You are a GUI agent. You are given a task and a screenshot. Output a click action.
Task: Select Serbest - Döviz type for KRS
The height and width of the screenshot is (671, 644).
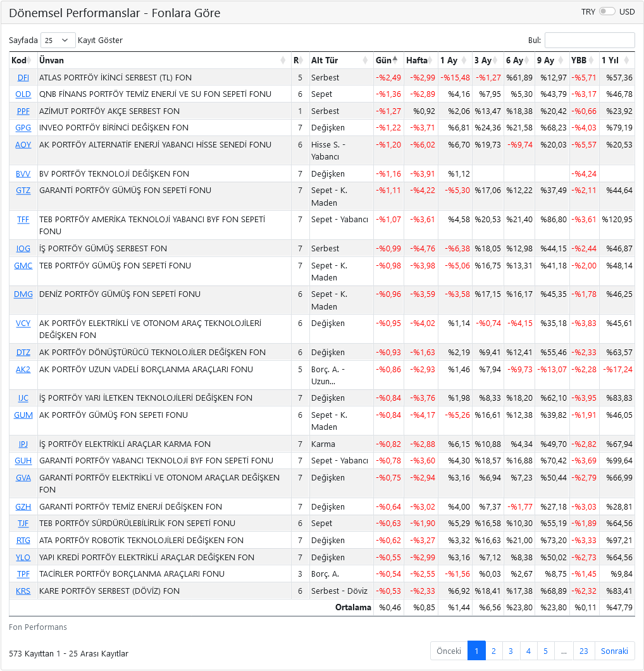pyautogui.click(x=339, y=591)
